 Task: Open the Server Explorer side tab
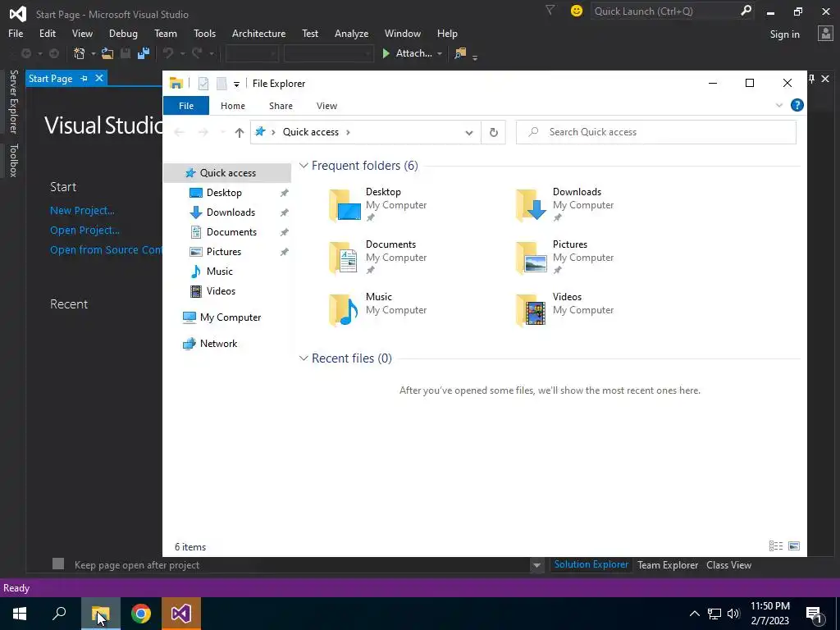pyautogui.click(x=14, y=101)
